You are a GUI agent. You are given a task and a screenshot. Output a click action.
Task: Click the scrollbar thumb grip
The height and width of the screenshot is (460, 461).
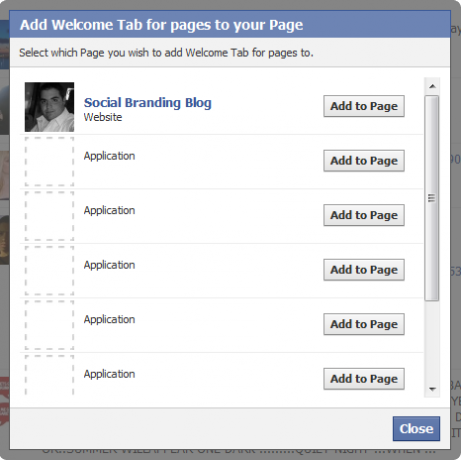pos(432,198)
